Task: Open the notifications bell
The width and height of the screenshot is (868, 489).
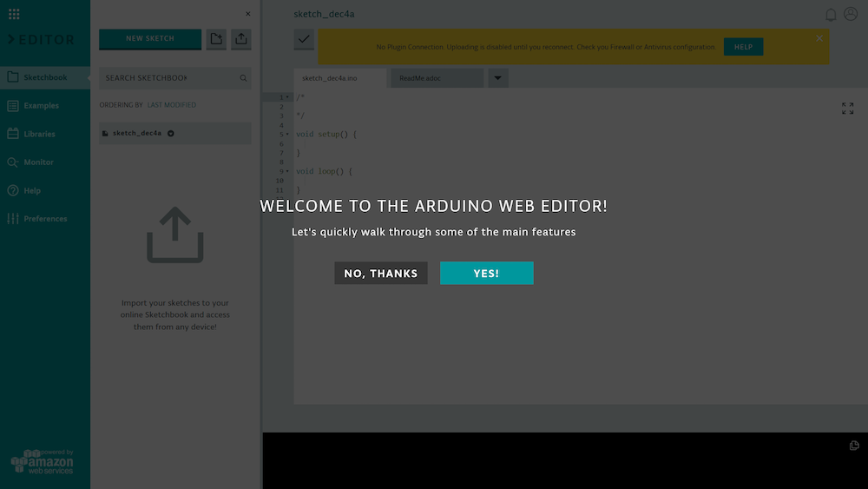Action: [831, 15]
